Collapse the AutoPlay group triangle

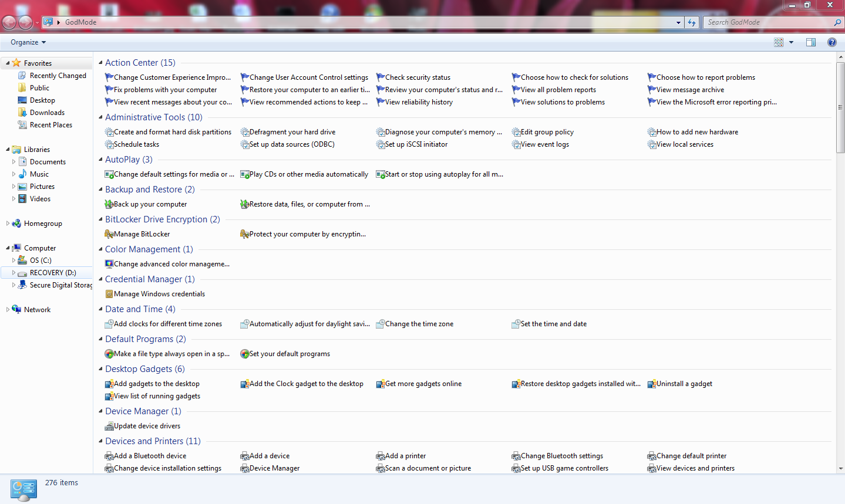click(100, 160)
